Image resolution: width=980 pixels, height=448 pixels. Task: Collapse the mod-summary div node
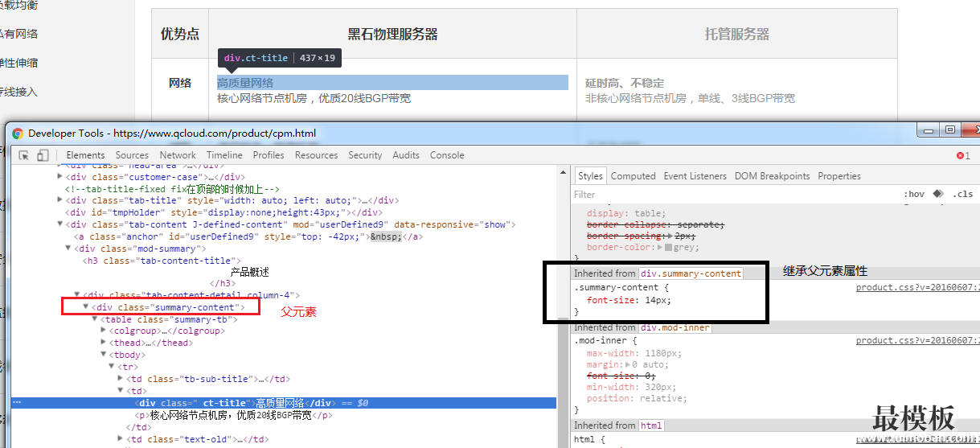click(68, 249)
